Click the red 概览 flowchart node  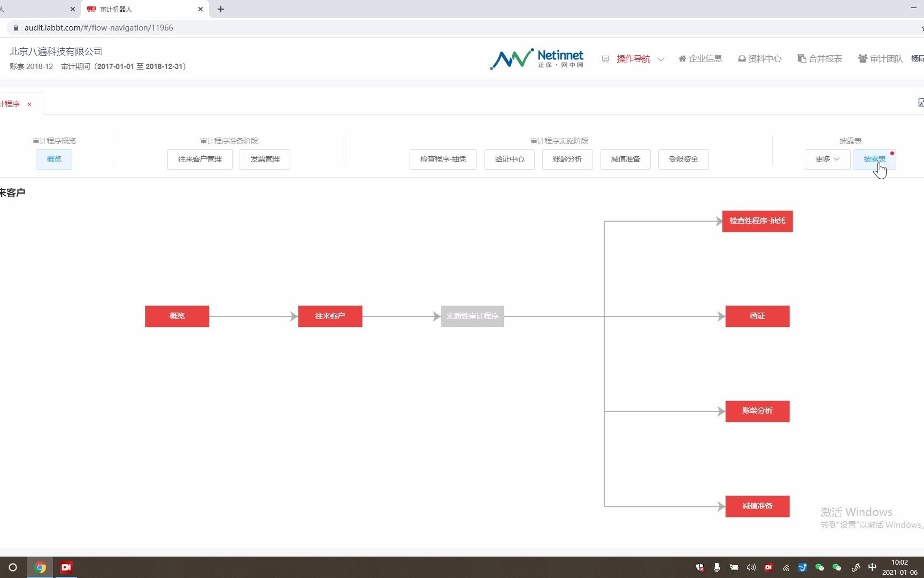tap(177, 316)
